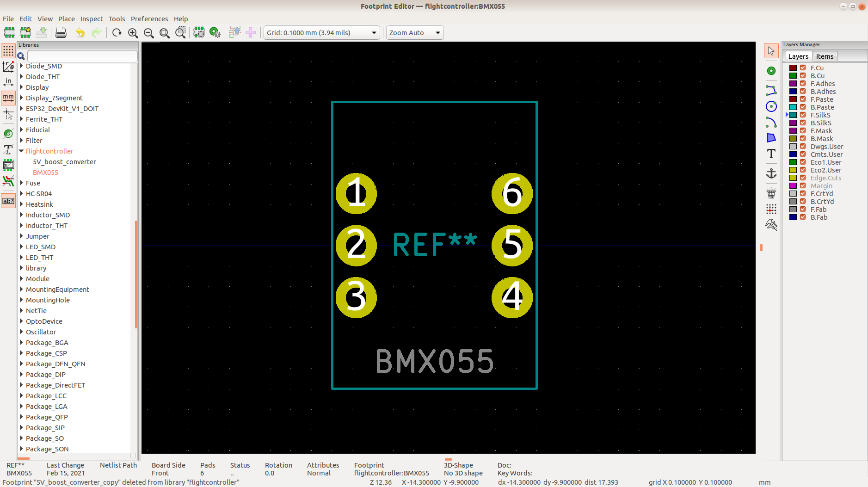
Task: Click Zoom to fit icon
Action: click(164, 32)
